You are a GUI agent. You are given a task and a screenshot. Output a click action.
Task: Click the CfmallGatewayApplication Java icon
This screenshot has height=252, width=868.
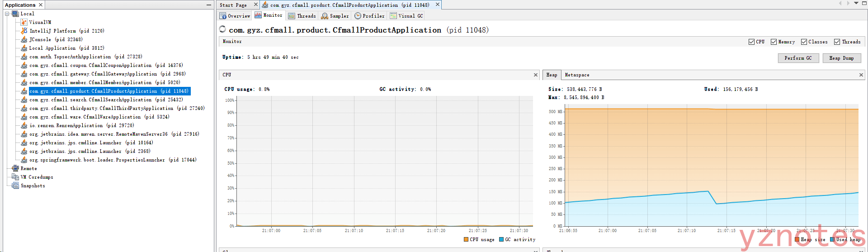pyautogui.click(x=24, y=74)
